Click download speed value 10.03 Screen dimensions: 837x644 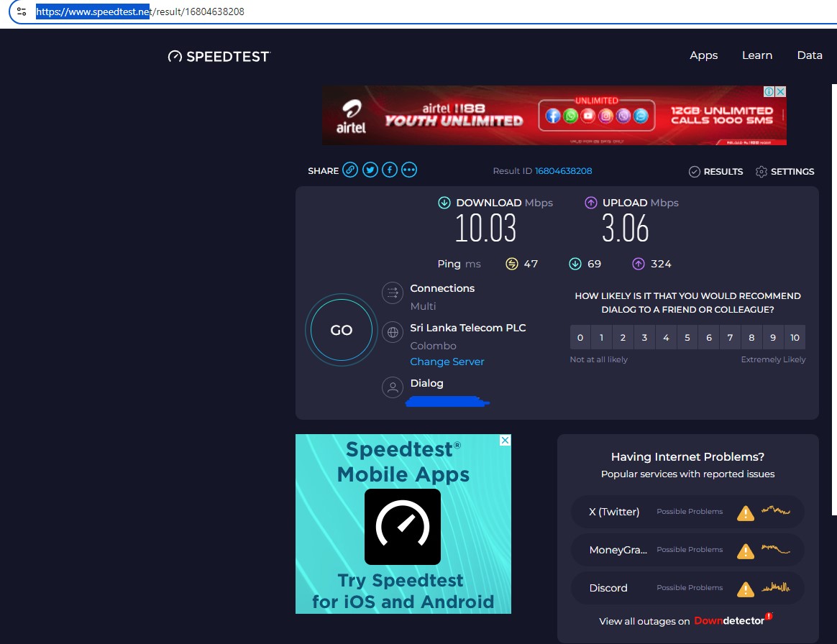[x=486, y=229]
